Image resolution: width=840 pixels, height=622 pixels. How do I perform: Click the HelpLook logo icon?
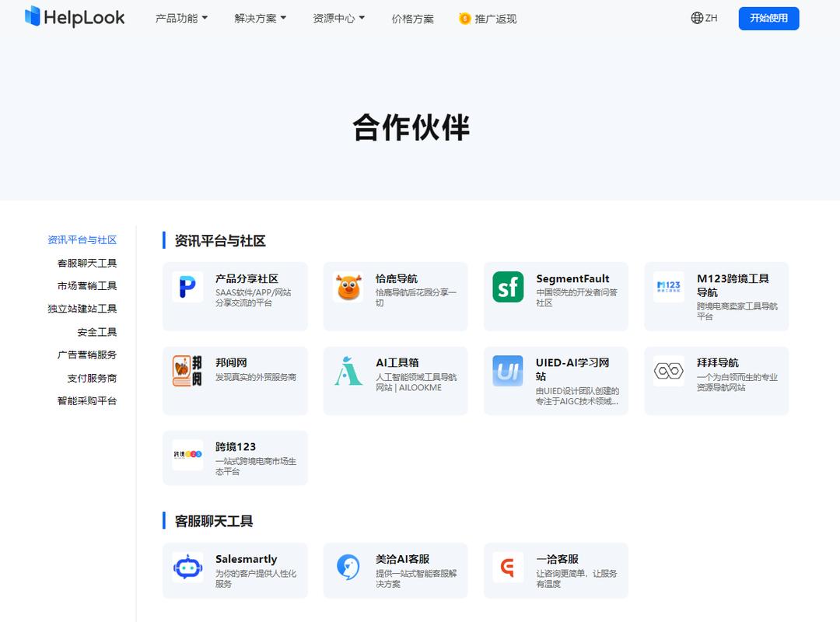coord(33,16)
